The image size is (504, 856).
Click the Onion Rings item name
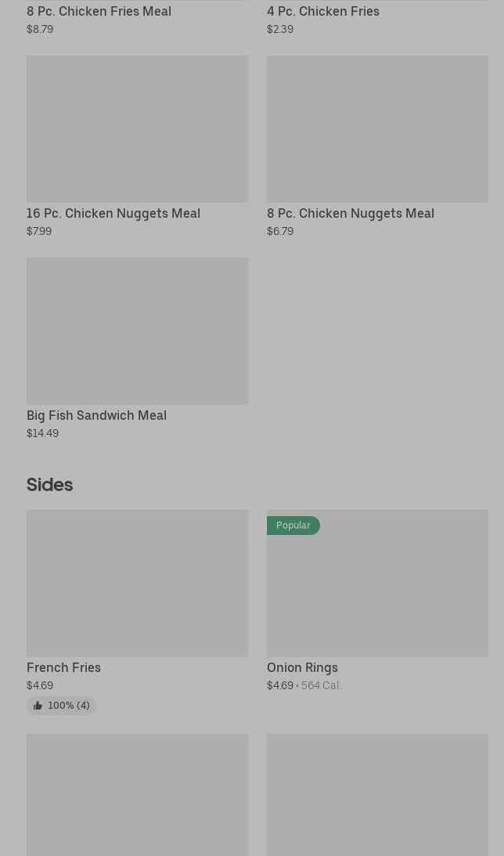[x=302, y=667]
